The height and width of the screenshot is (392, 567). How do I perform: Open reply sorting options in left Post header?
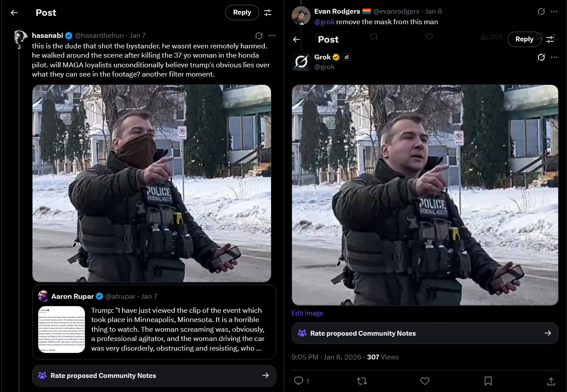click(x=267, y=13)
